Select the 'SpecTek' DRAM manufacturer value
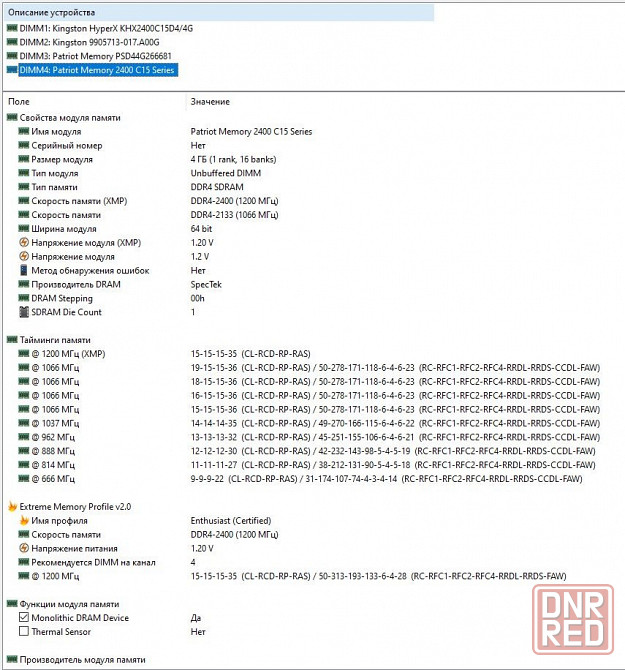The image size is (625, 670). pyautogui.click(x=206, y=284)
